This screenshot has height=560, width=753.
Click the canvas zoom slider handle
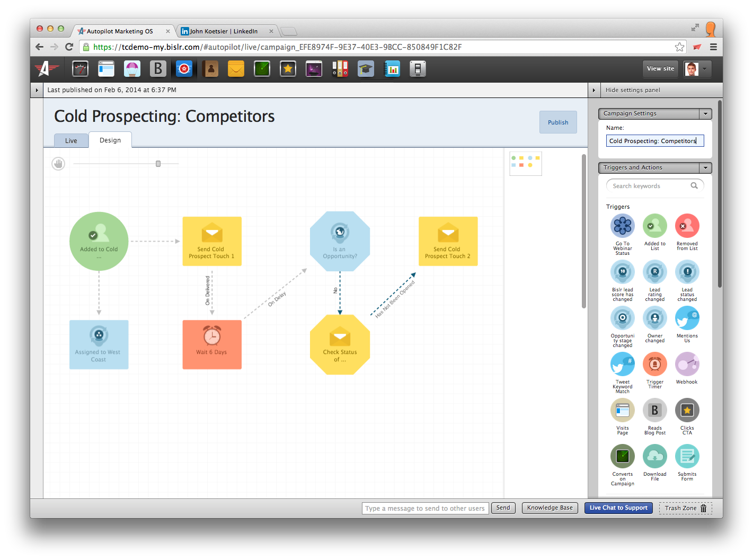pos(158,164)
